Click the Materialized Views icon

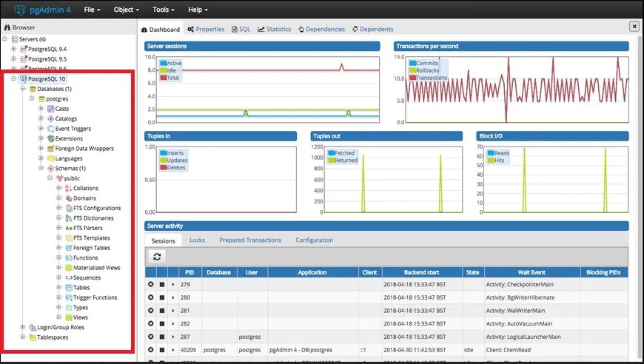click(x=69, y=268)
